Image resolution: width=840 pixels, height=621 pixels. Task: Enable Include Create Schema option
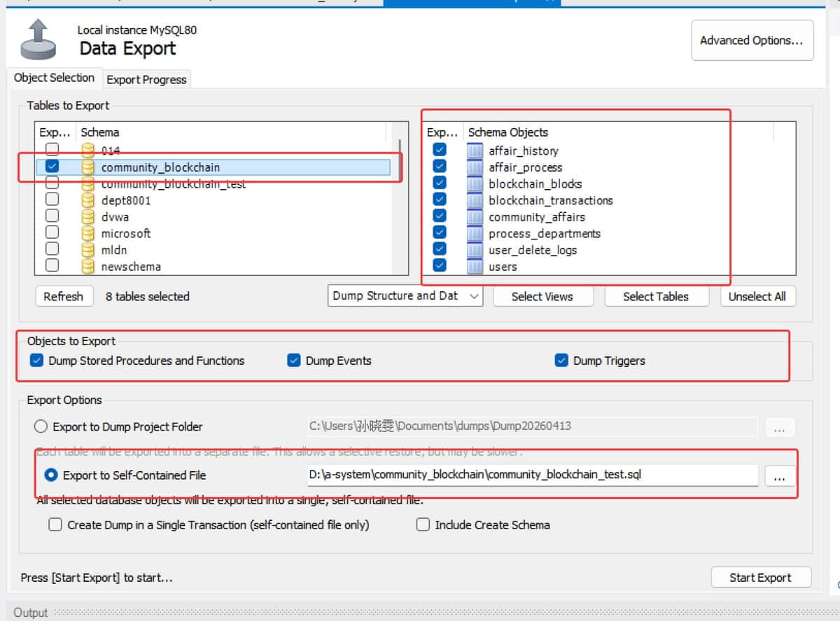point(423,524)
